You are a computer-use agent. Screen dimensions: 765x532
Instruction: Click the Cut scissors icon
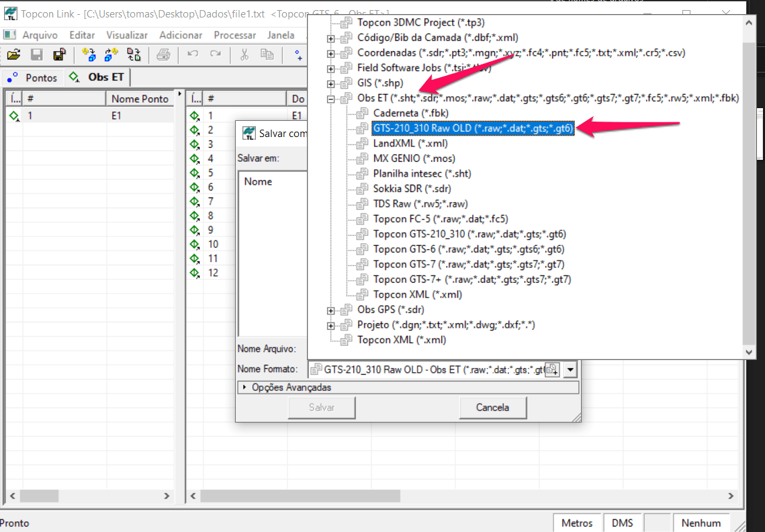pos(244,54)
